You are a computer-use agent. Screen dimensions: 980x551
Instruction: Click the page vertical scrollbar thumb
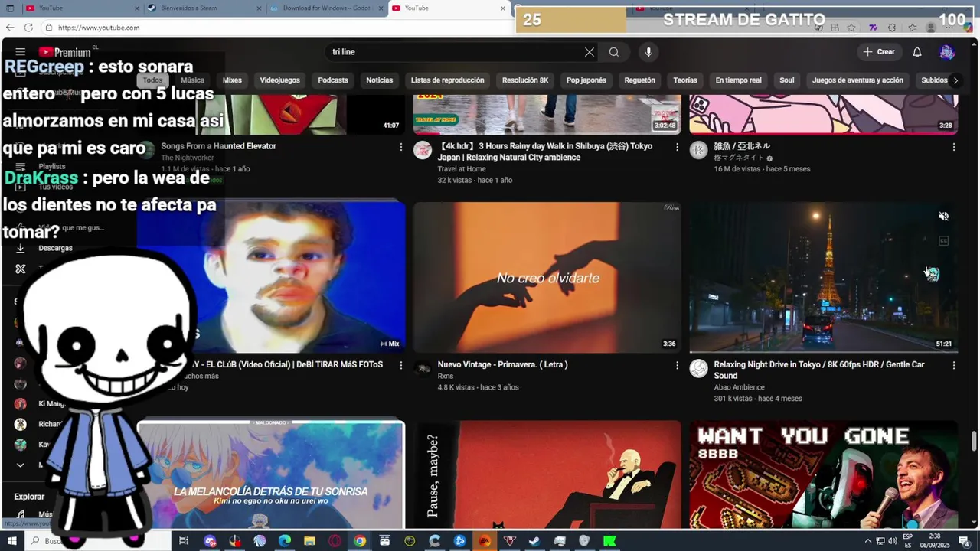coord(974,442)
